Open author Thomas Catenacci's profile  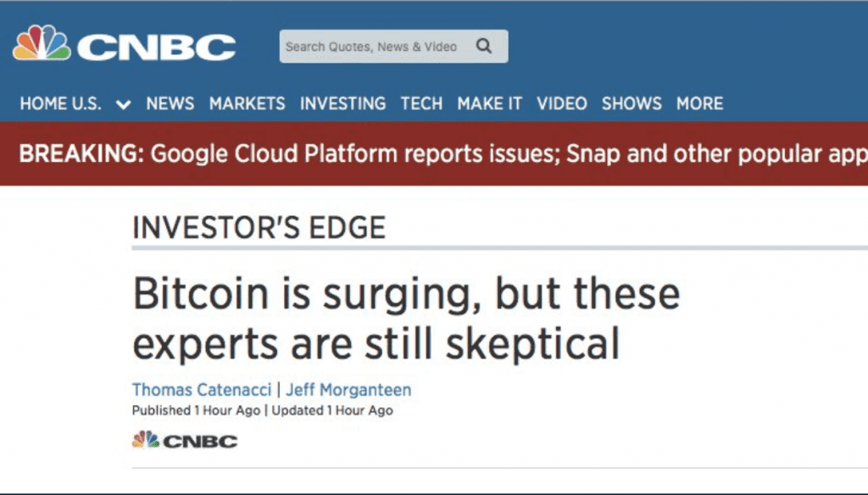[x=202, y=389]
